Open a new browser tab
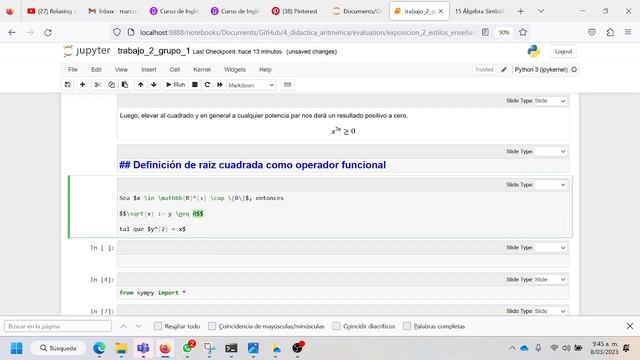The height and width of the screenshot is (360, 640). coord(521,11)
